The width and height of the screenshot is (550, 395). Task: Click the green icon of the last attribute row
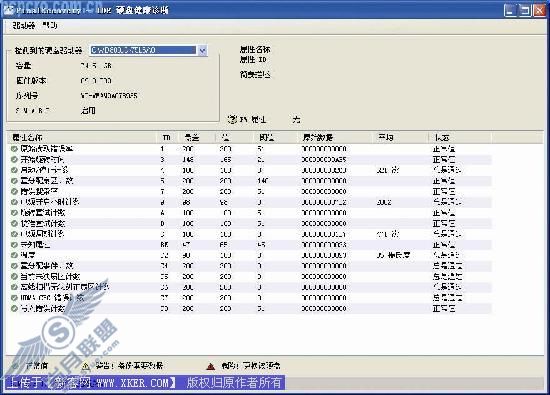point(14,309)
